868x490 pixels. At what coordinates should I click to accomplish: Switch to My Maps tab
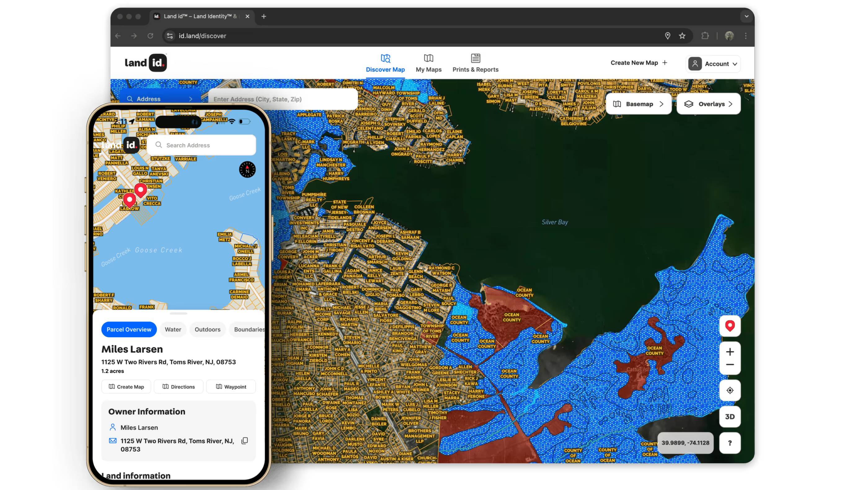tap(428, 63)
